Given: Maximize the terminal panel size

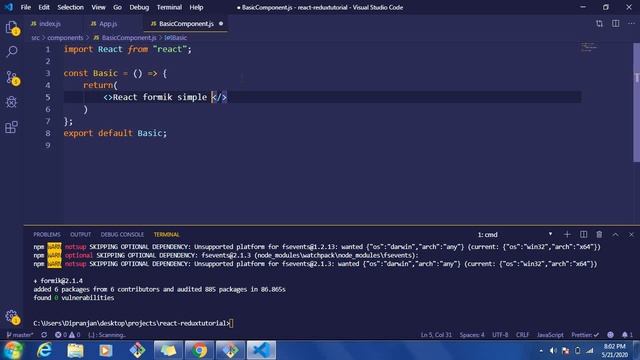Looking at the screenshot, I should point(615,234).
